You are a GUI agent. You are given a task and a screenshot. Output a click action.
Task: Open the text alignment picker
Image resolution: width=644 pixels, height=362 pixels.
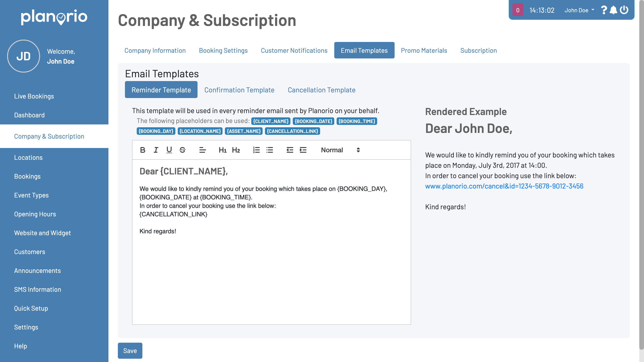pyautogui.click(x=202, y=150)
